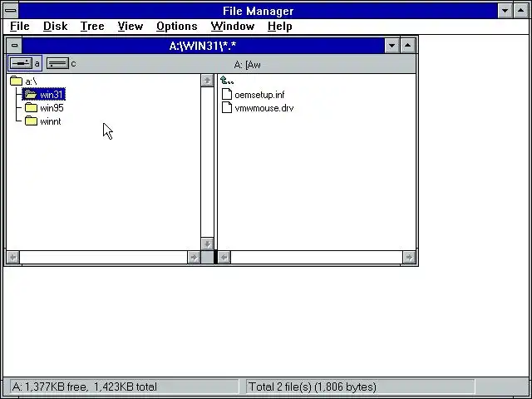Click the tree pane scroll down arrow
This screenshot has width=532, height=399.
pyautogui.click(x=207, y=244)
